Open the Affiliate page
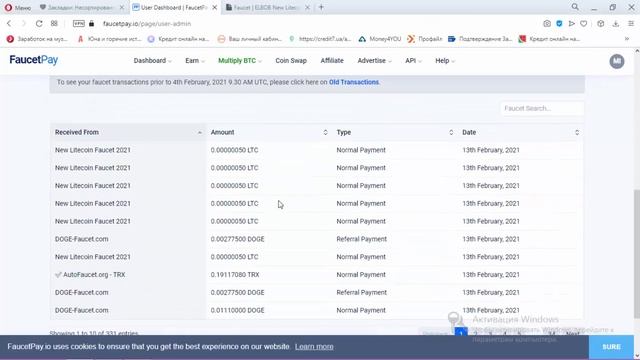Screen dimensions: 640x360 (x=332, y=60)
